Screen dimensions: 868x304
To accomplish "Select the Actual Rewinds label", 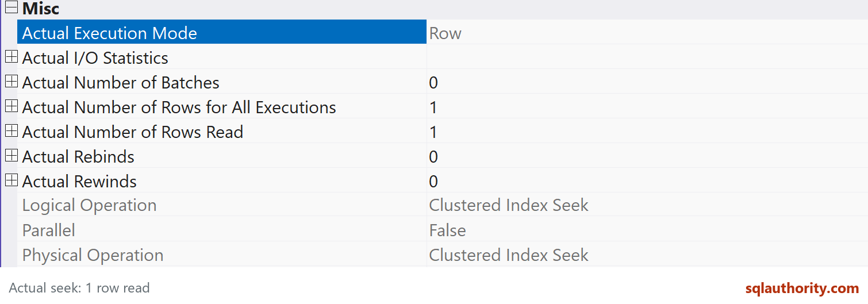I will pyautogui.click(x=79, y=182).
